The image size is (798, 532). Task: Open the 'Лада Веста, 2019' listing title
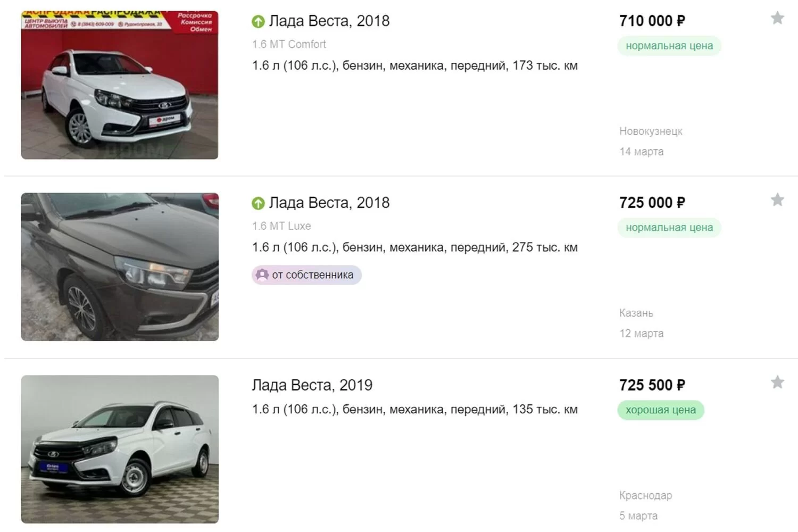coord(312,385)
